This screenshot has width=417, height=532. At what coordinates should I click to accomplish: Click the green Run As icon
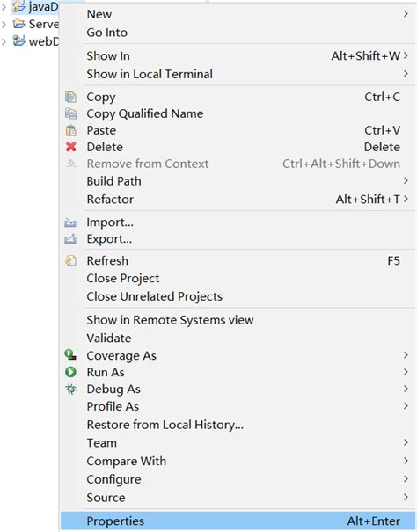[70, 372]
